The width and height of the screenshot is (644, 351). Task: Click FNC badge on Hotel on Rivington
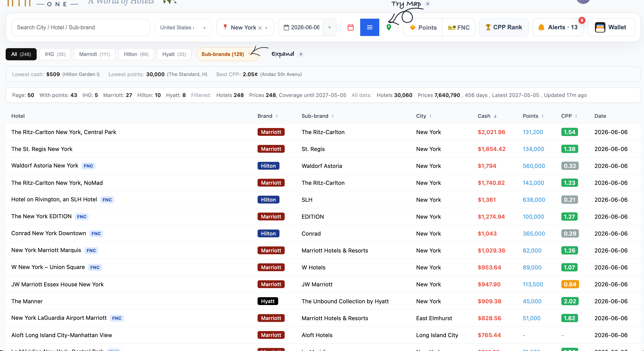coord(107,200)
